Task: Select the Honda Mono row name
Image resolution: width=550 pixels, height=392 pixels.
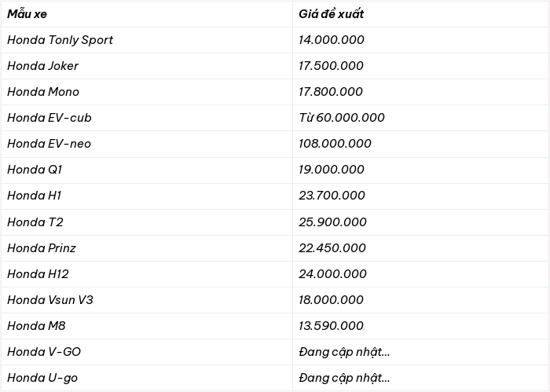Action: pos(43,92)
